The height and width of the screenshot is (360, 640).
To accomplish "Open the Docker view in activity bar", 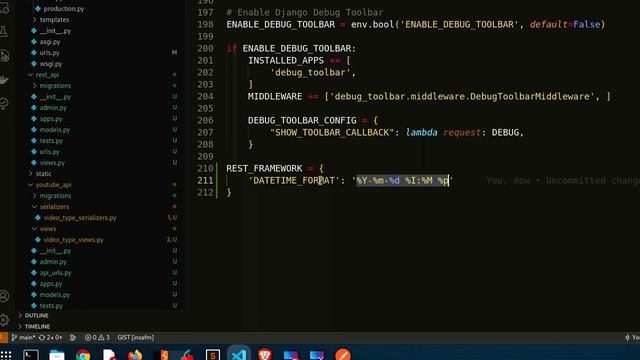I will pos(4,79).
